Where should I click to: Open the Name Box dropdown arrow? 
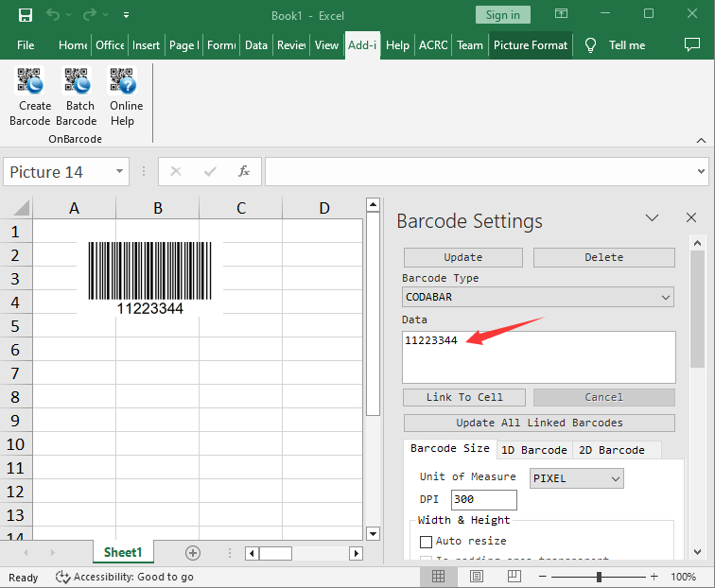pos(119,171)
